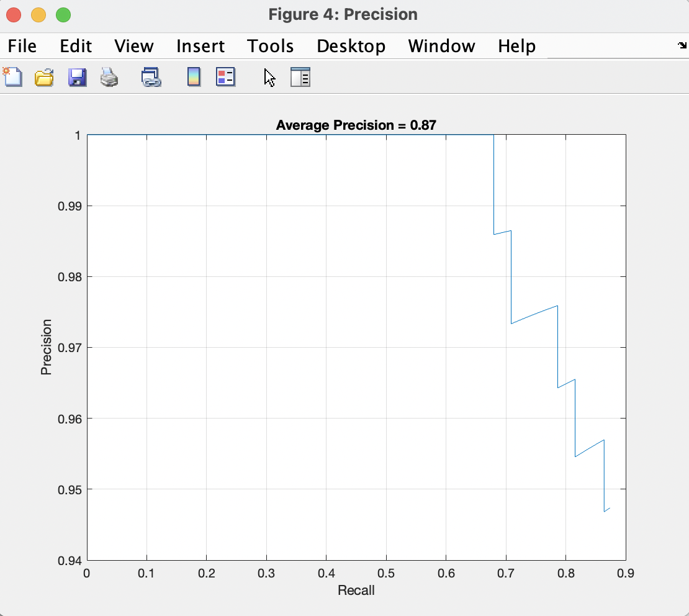Viewport: 689px width, 616px height.
Task: Open the File menu
Action: 21,46
